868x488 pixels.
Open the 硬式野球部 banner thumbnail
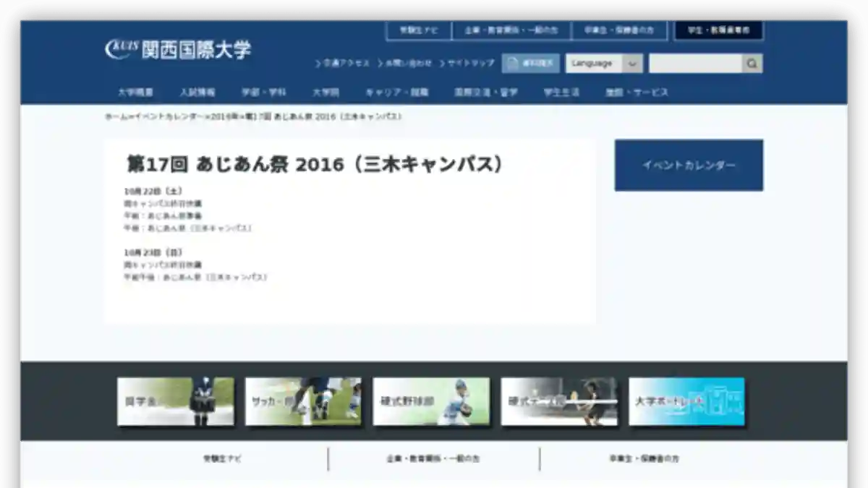[x=431, y=401]
